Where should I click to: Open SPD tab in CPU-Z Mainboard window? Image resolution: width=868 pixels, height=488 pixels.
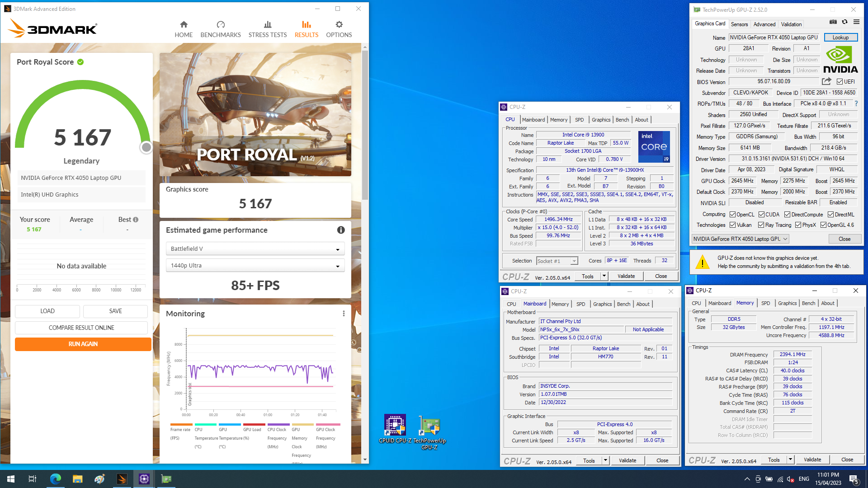pyautogui.click(x=581, y=304)
